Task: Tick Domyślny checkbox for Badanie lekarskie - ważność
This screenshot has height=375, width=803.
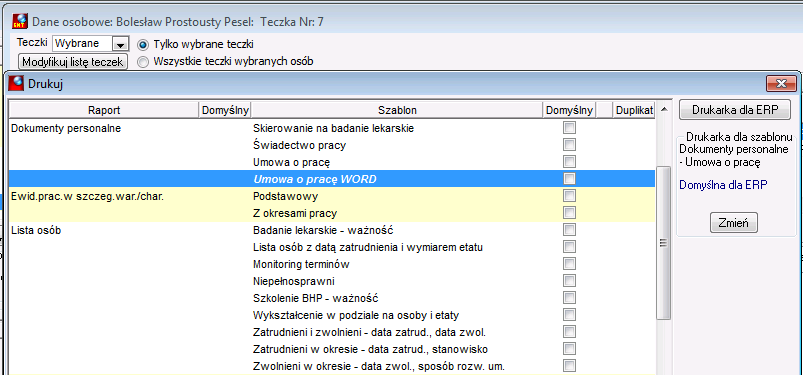Action: [x=569, y=230]
